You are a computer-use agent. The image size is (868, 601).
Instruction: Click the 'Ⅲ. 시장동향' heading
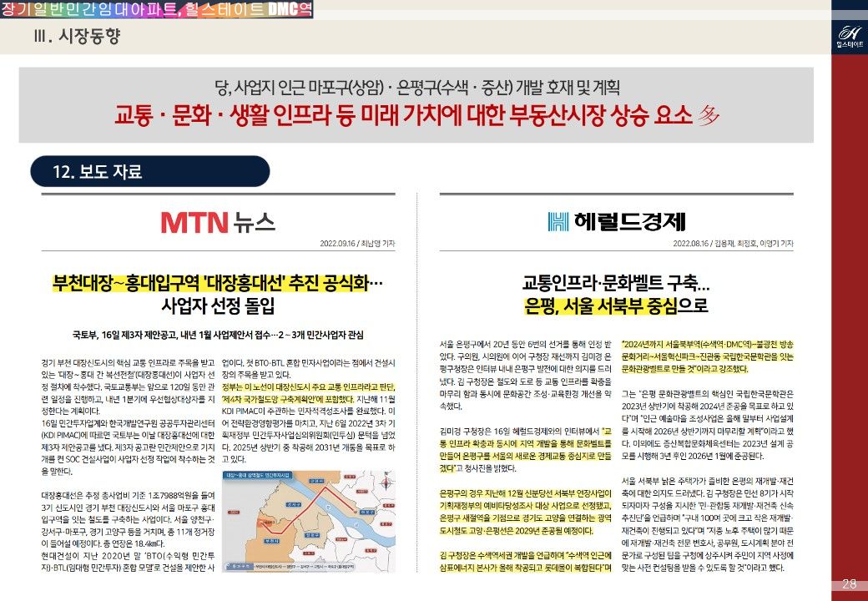click(77, 37)
